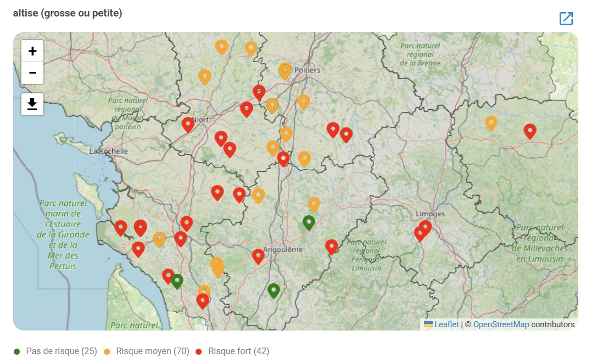Image resolution: width=592 pixels, height=364 pixels.
Task: Select the orange Risque moyen legend dot
Action: (x=107, y=351)
